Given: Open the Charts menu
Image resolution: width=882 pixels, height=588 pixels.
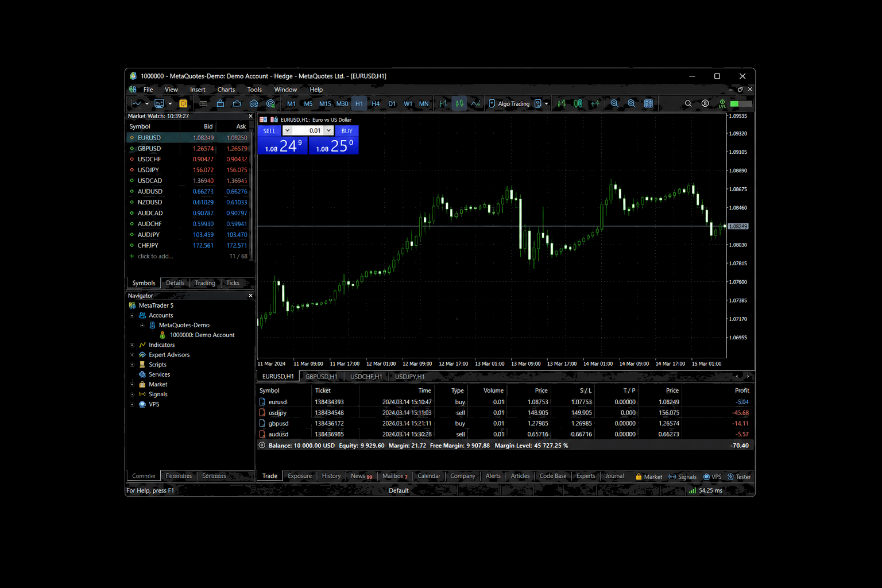Looking at the screenshot, I should tap(226, 90).
